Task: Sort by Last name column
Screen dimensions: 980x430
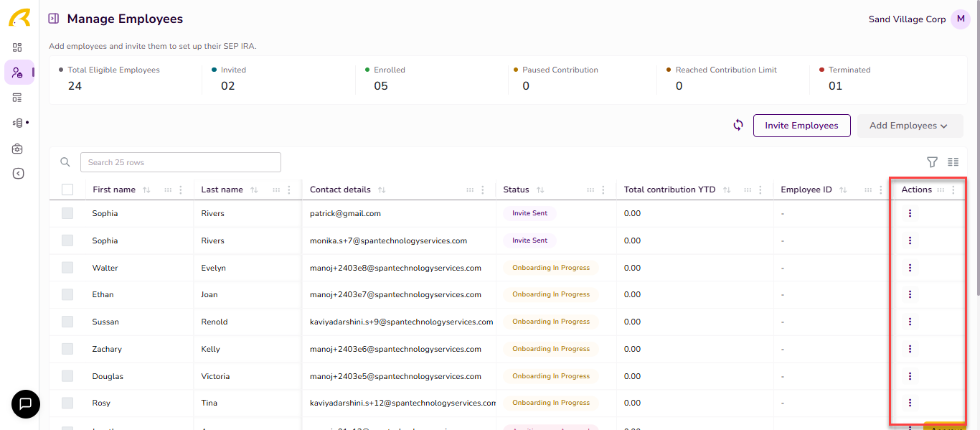Action: tap(254, 190)
